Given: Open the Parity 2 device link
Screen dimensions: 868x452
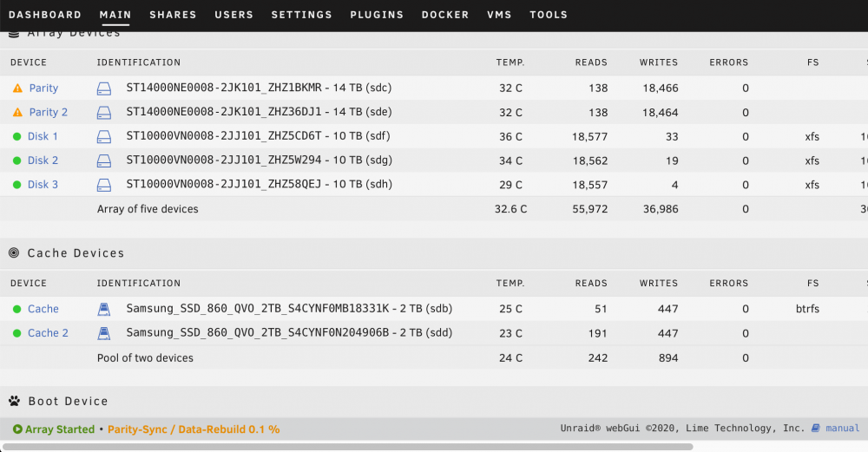Looking at the screenshot, I should (x=48, y=112).
